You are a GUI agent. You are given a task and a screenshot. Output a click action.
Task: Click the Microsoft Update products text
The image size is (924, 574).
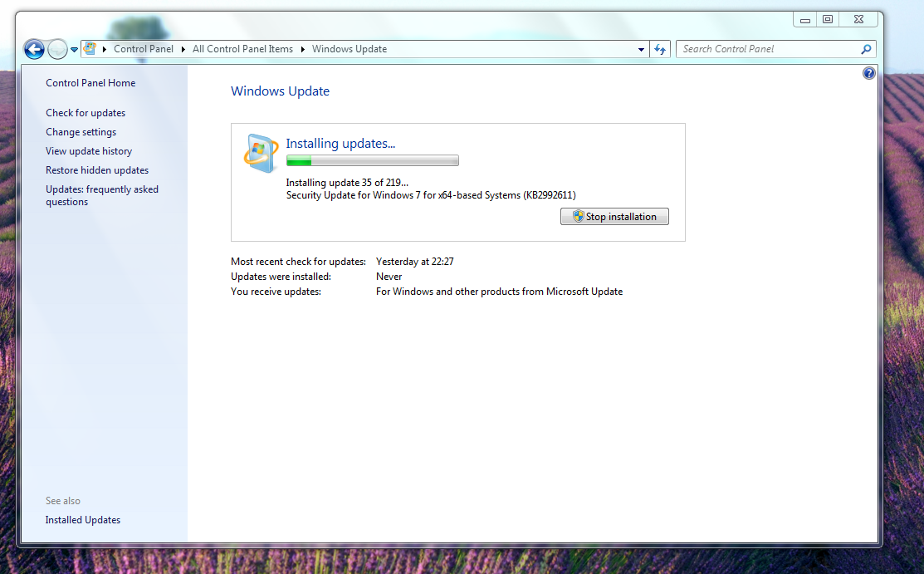pos(499,292)
